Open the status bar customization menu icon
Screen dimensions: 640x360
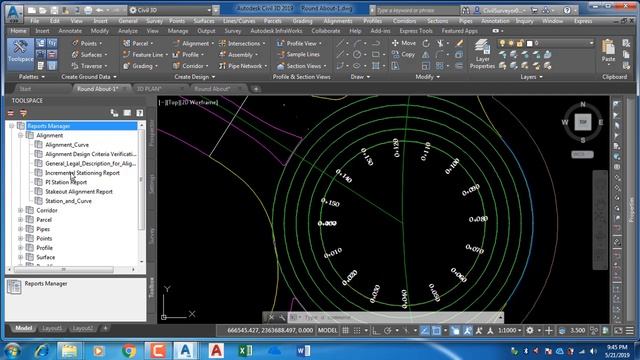coord(630,330)
